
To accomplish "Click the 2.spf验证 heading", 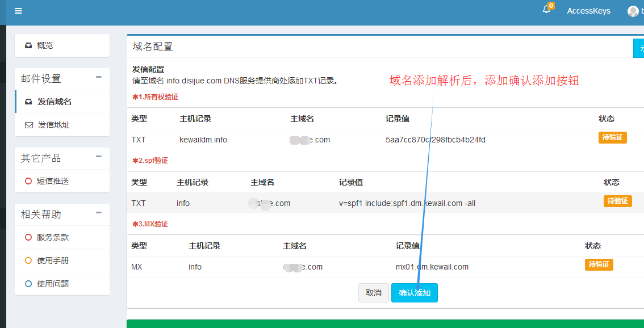I will pyautogui.click(x=150, y=161).
